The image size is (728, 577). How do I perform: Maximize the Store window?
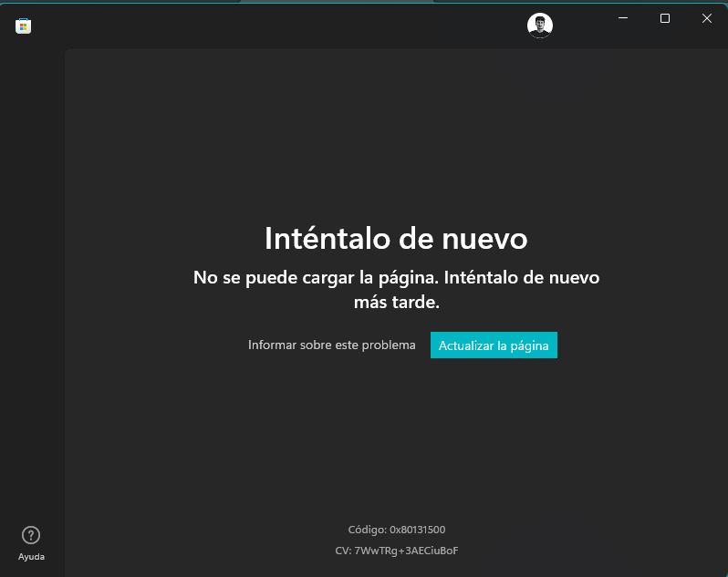click(665, 18)
